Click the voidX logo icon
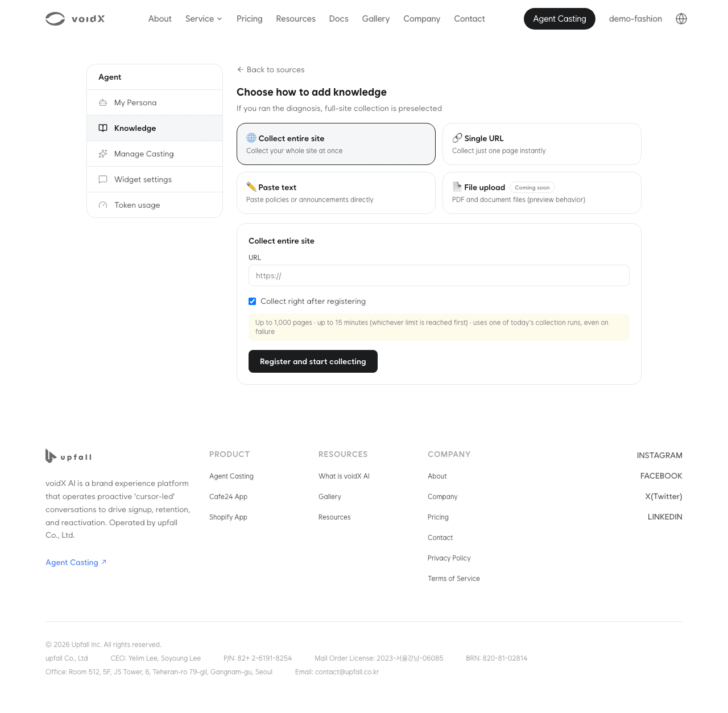 (x=55, y=19)
